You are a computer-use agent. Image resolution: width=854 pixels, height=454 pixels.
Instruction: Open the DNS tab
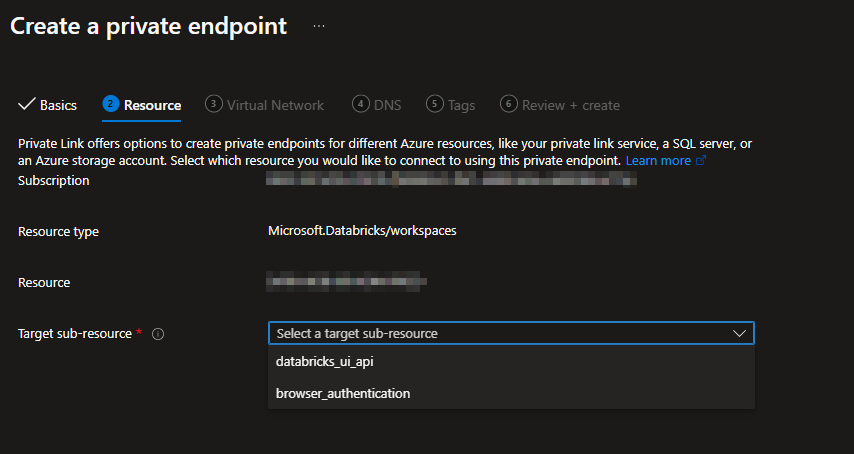tap(377, 105)
